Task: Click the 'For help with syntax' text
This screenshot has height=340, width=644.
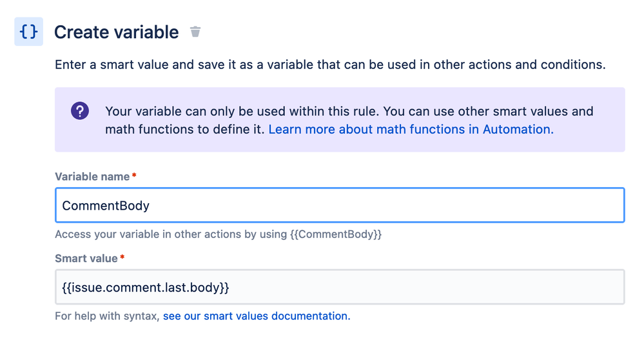Action: click(107, 316)
